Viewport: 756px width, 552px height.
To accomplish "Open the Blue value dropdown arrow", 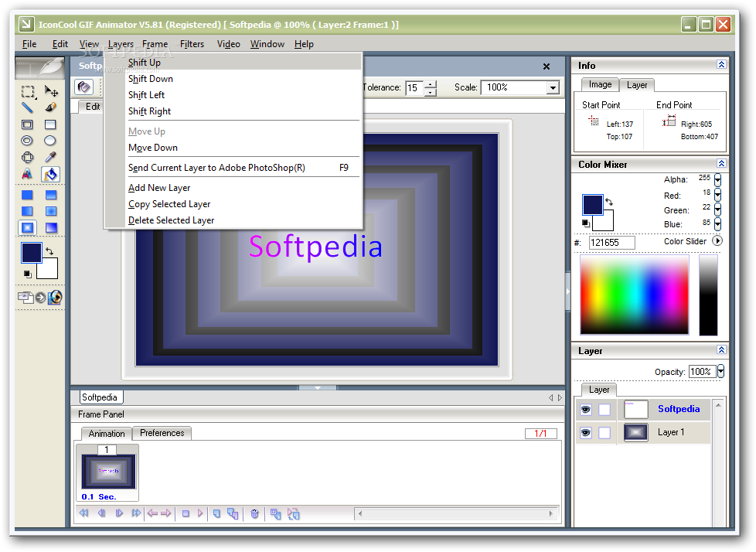I will [x=718, y=224].
